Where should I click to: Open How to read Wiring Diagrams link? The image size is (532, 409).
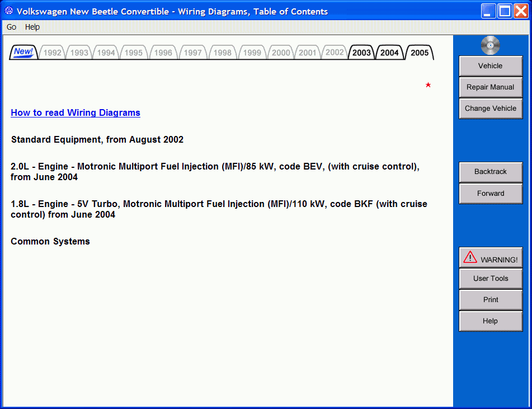point(76,112)
